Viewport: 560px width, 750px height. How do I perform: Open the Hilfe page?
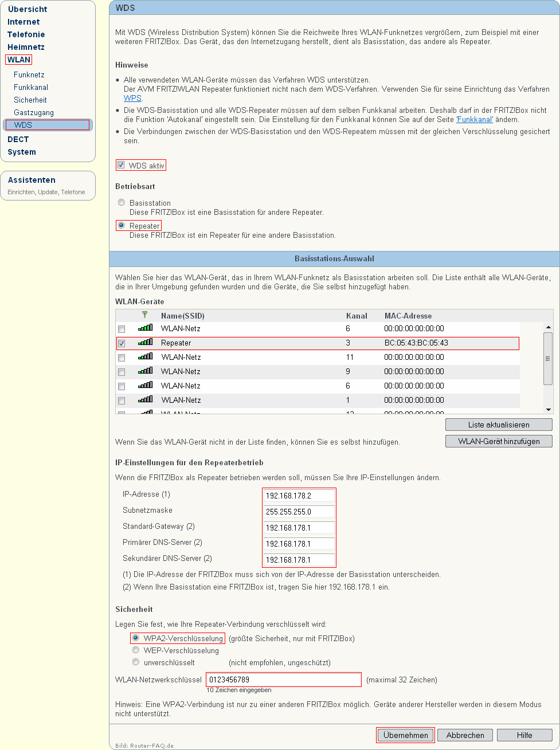point(524,735)
